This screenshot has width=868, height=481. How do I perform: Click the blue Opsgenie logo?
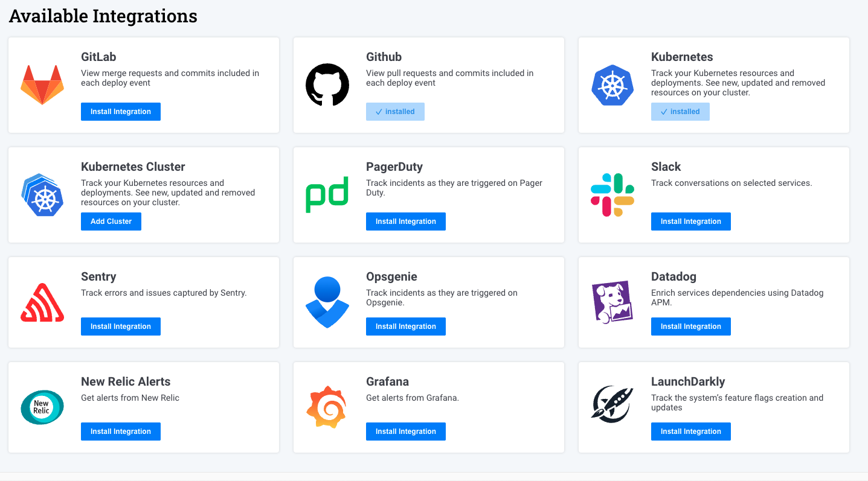click(327, 302)
